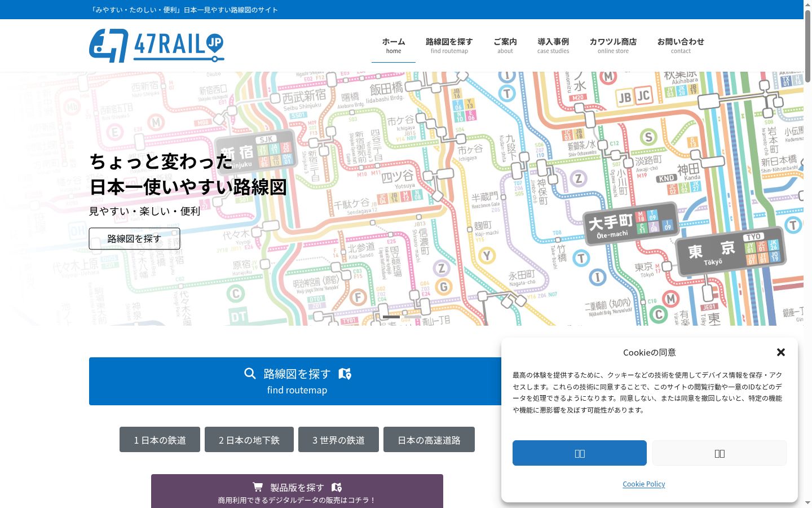
Task: Click the top bar tagline 日本一見やすい路線図のサイト
Action: 231,10
